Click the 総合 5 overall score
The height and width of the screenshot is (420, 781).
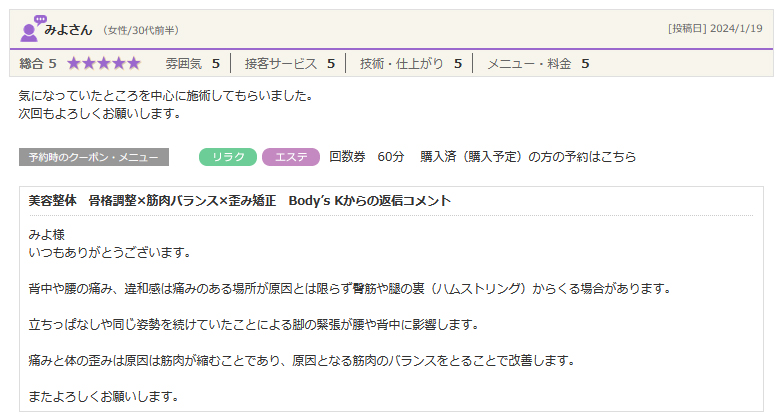(x=38, y=63)
